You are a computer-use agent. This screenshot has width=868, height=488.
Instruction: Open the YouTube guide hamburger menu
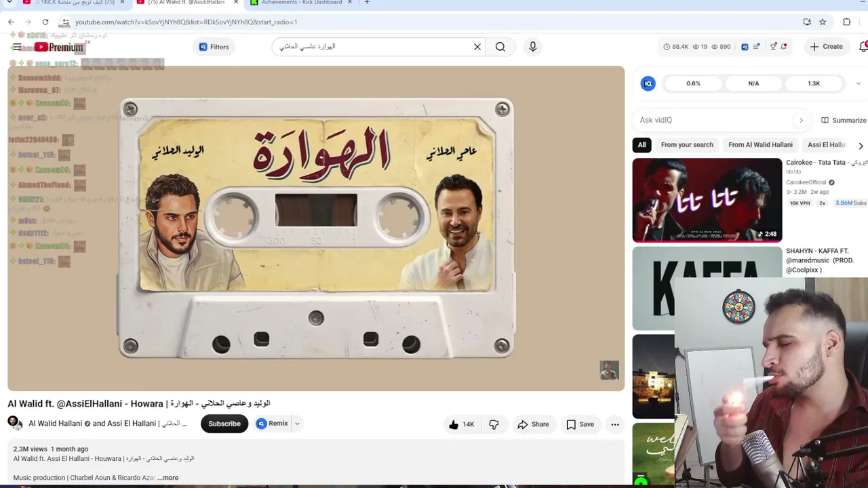click(17, 47)
